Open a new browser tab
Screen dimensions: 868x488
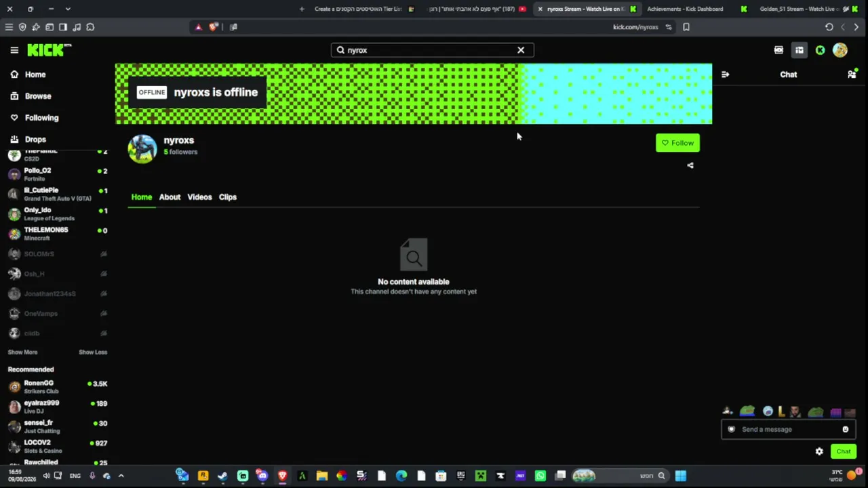tap(302, 9)
